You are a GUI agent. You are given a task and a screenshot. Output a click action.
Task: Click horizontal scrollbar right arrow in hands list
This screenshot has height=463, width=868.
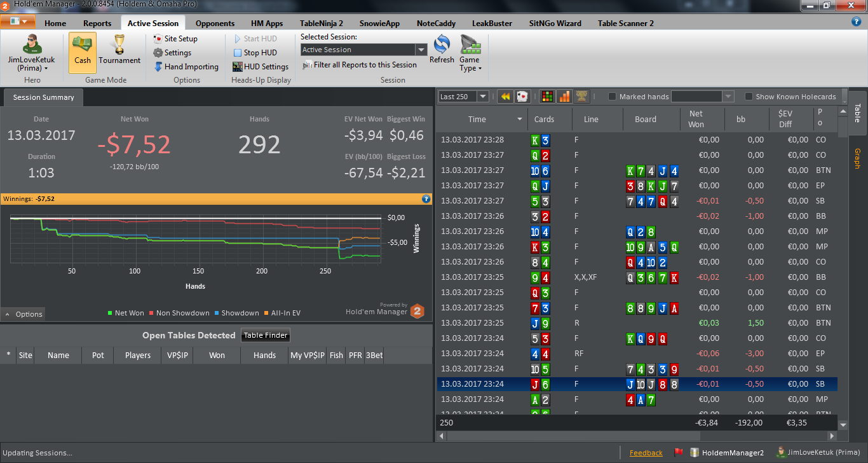coord(832,436)
